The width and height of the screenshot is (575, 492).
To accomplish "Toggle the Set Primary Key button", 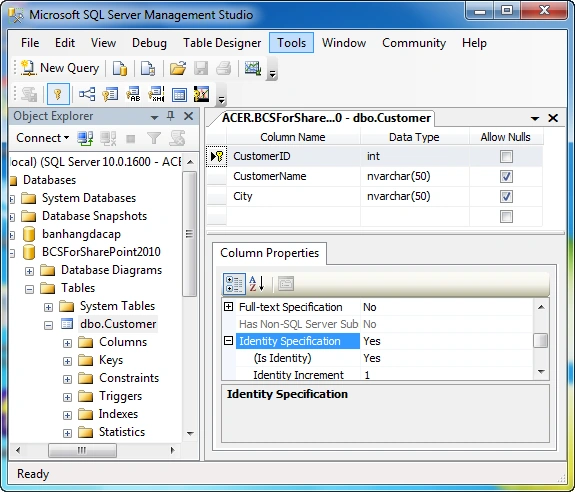I will click(x=58, y=94).
